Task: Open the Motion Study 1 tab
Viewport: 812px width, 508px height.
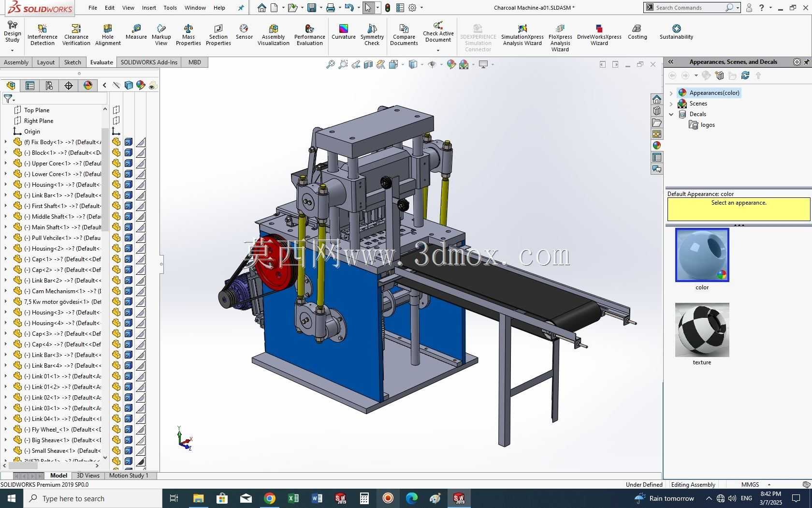Action: pyautogui.click(x=129, y=476)
